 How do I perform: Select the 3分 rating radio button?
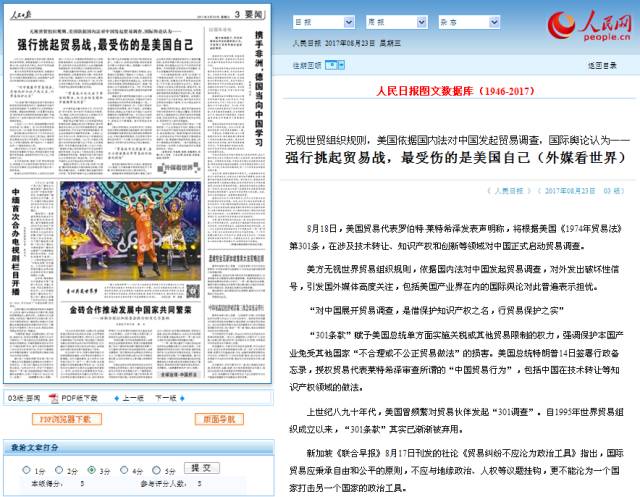[x=91, y=470]
